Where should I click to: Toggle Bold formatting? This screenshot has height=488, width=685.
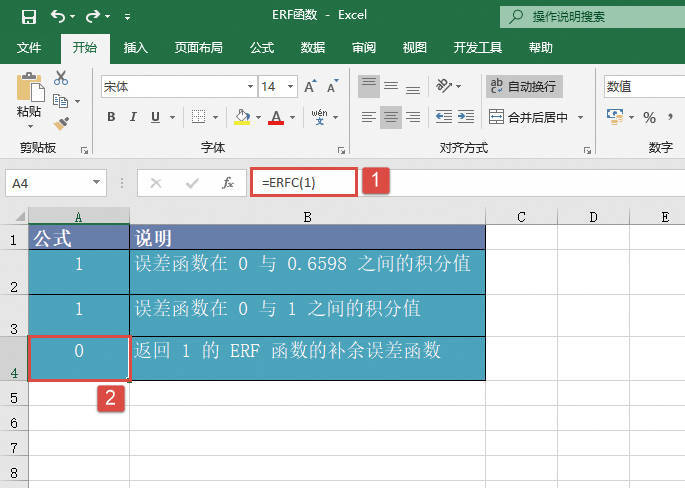click(x=111, y=117)
